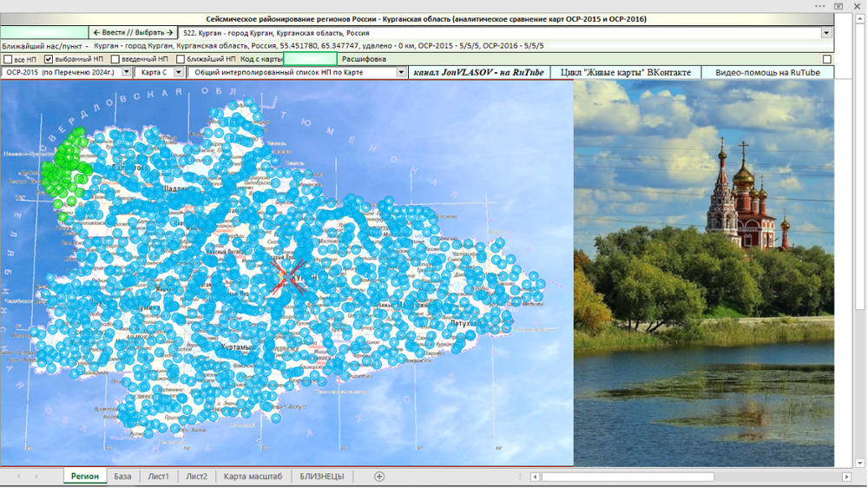
Task: Open the "БЛИЗНЕЦЫ" sheet tab
Action: (322, 477)
